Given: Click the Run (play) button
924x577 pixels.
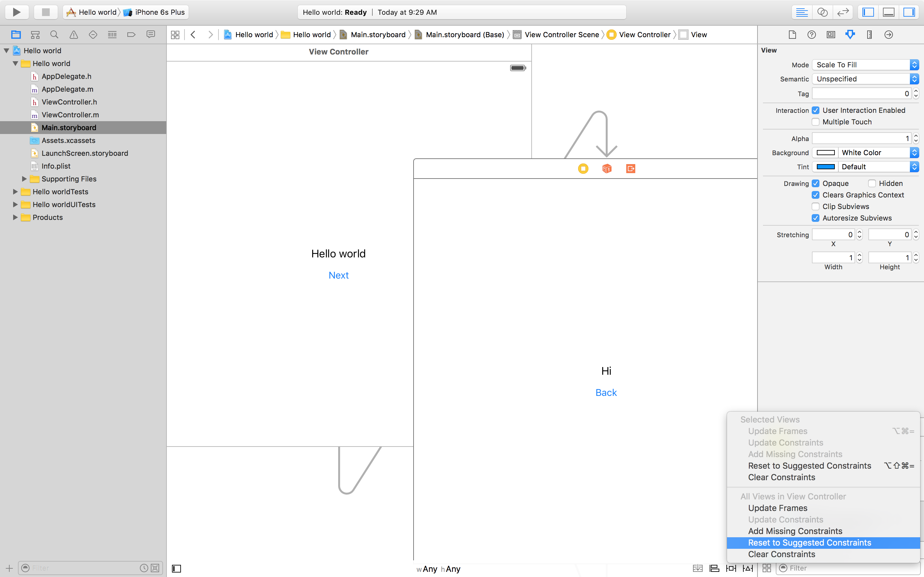Looking at the screenshot, I should click(x=16, y=12).
